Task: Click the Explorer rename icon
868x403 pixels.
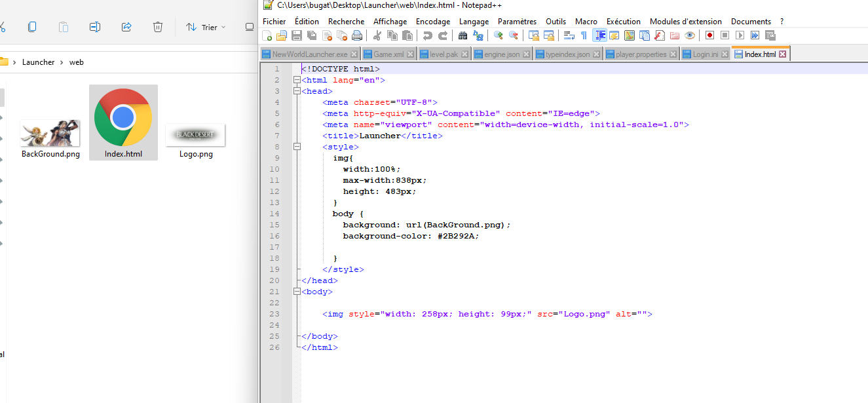Action: click(95, 27)
